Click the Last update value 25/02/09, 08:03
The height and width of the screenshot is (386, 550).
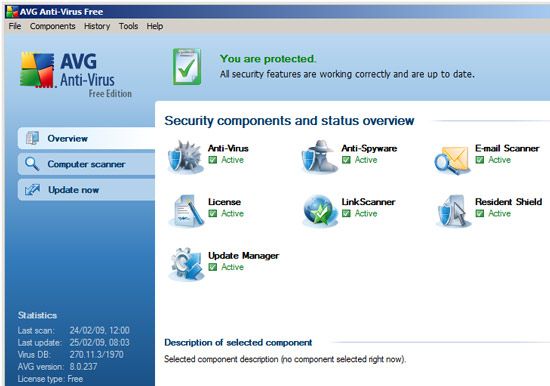pyautogui.click(x=100, y=342)
